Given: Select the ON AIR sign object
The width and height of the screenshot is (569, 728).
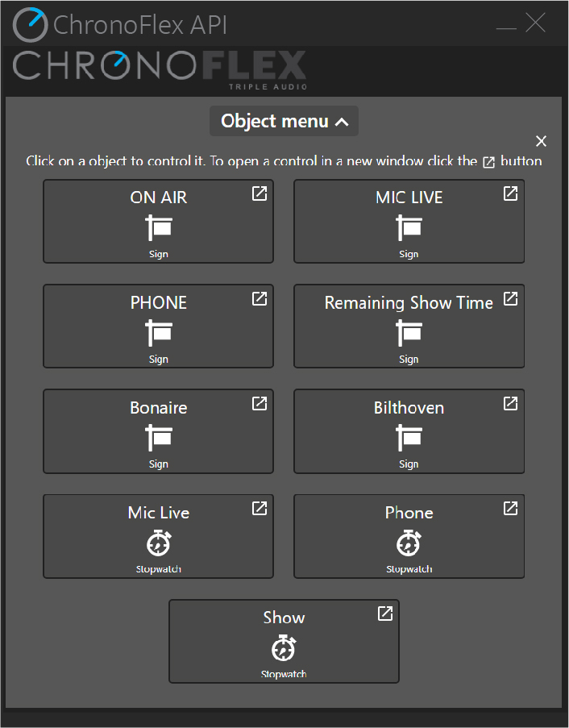Looking at the screenshot, I should point(158,222).
